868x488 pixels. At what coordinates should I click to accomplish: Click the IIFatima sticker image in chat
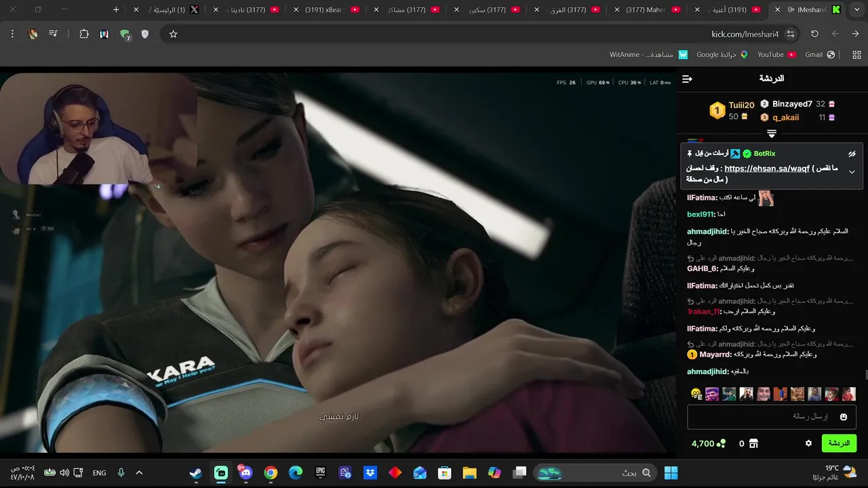[766, 198]
